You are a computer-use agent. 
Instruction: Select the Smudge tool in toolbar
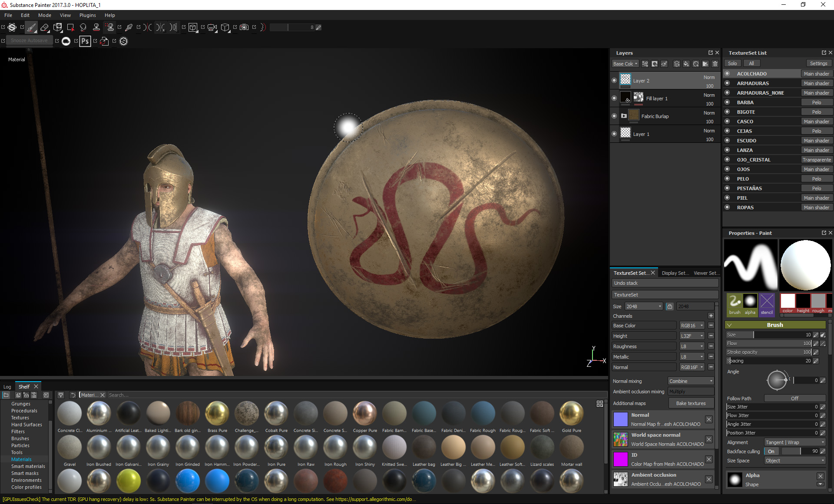click(x=83, y=27)
